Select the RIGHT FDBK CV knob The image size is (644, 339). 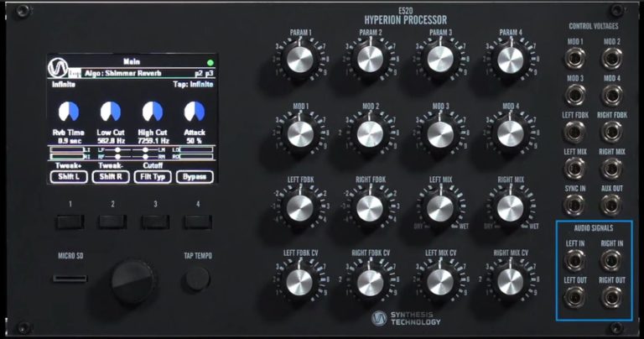pyautogui.click(x=371, y=282)
